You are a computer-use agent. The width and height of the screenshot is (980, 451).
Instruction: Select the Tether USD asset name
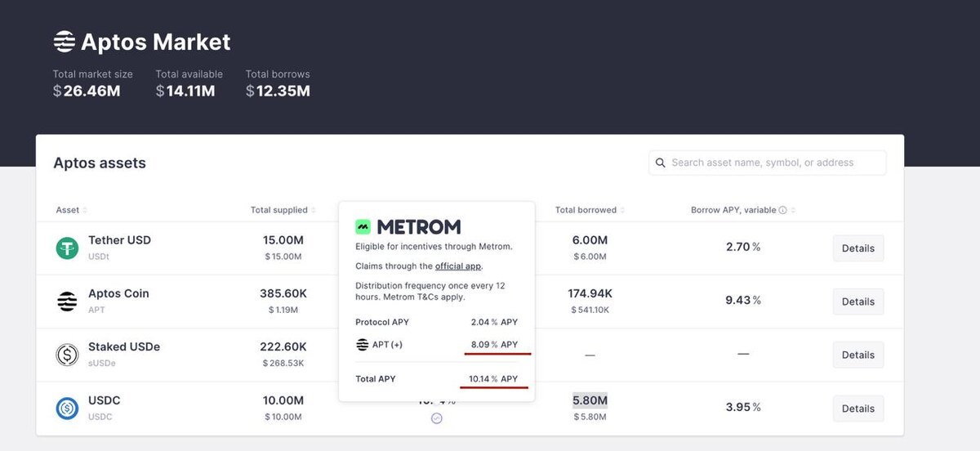[119, 240]
